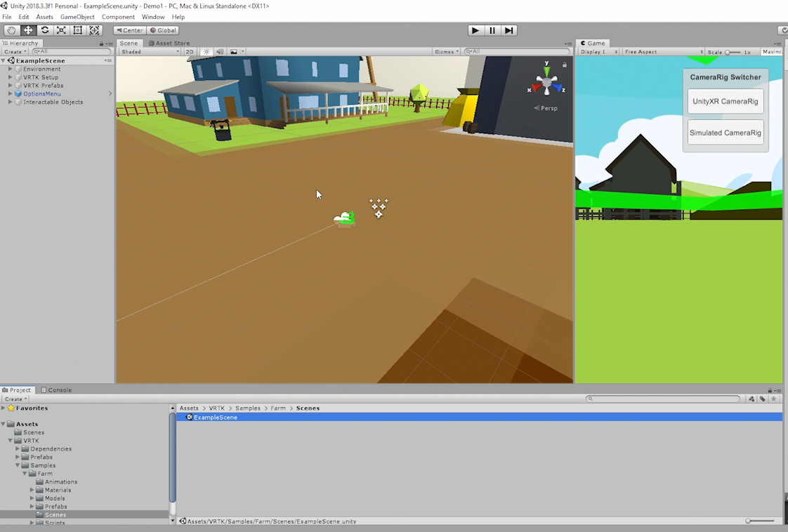Select the Move tool

point(27,30)
